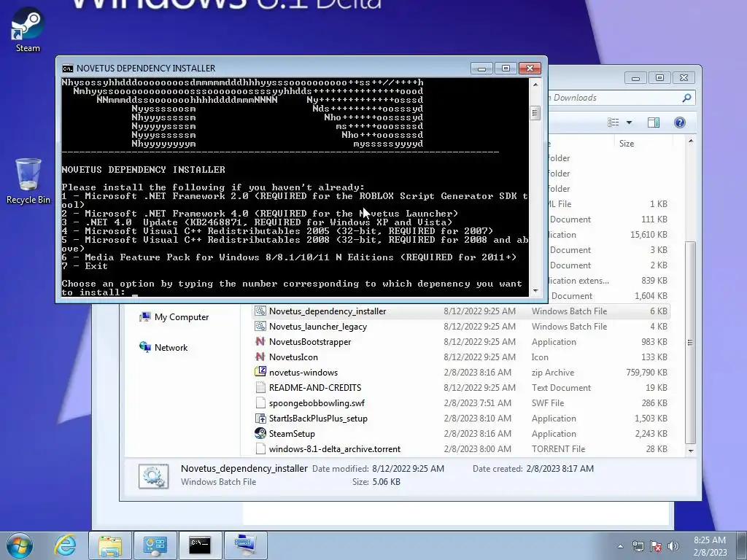Open the Recycle Bin desktop icon
The height and width of the screenshot is (560, 747).
point(28,181)
